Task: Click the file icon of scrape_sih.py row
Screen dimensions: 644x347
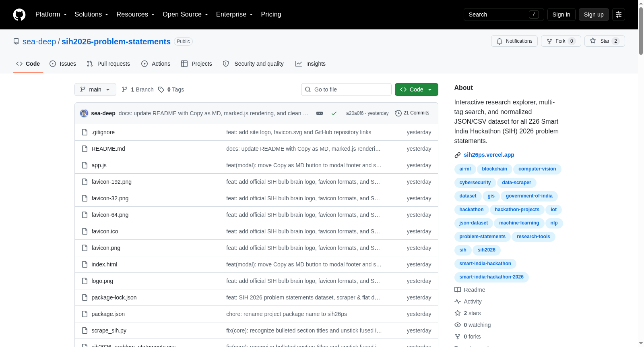Action: coord(85,330)
